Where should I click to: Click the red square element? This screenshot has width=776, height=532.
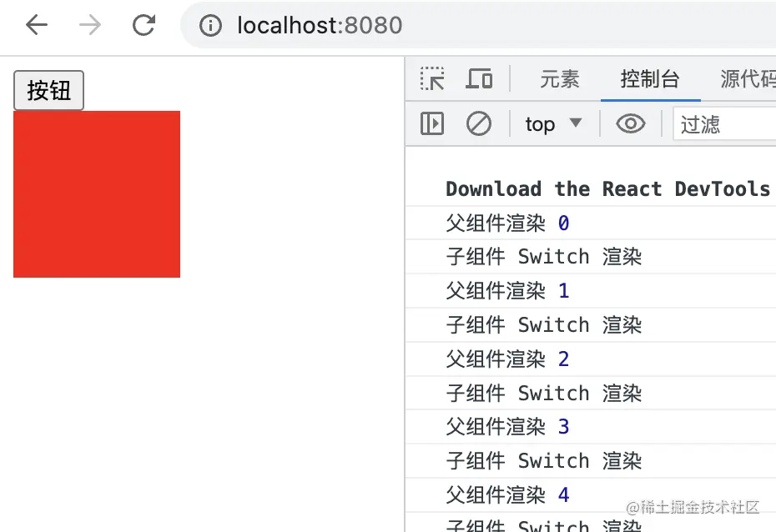coord(96,193)
